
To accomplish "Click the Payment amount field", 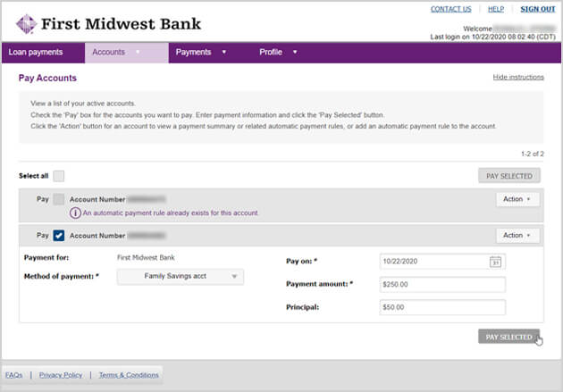I will pyautogui.click(x=442, y=284).
